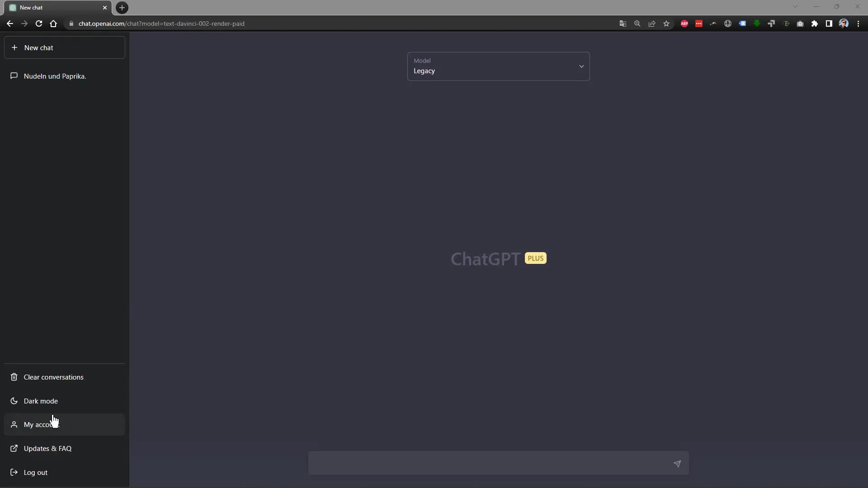Screen dimensions: 868x488
Task: Expand the Model selector options
Action: 580,66
